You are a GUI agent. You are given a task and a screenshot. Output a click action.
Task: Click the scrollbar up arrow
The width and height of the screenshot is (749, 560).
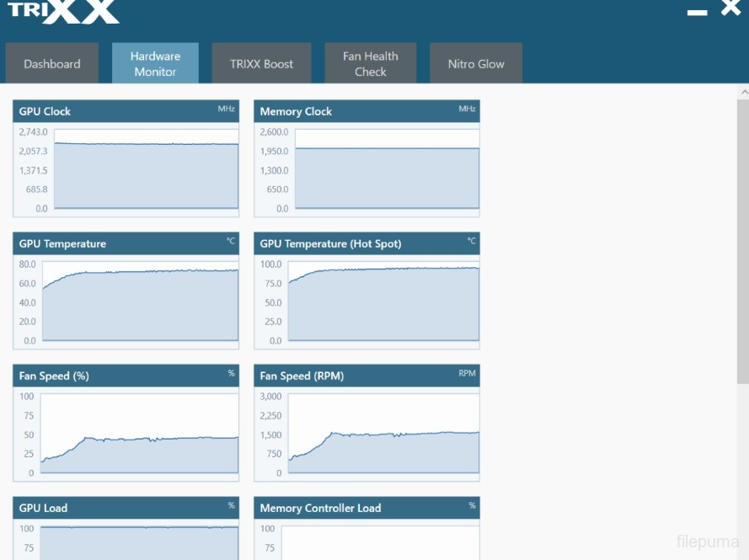coord(743,91)
